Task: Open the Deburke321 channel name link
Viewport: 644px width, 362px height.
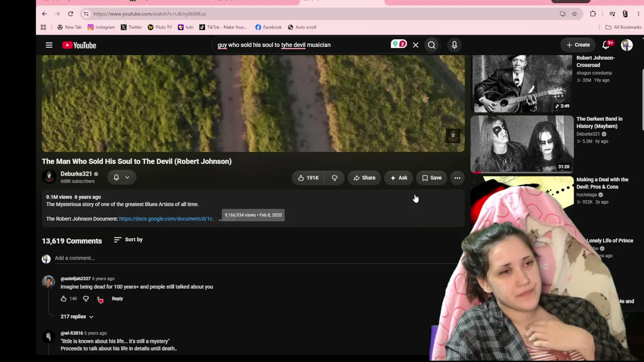Action: (76, 174)
